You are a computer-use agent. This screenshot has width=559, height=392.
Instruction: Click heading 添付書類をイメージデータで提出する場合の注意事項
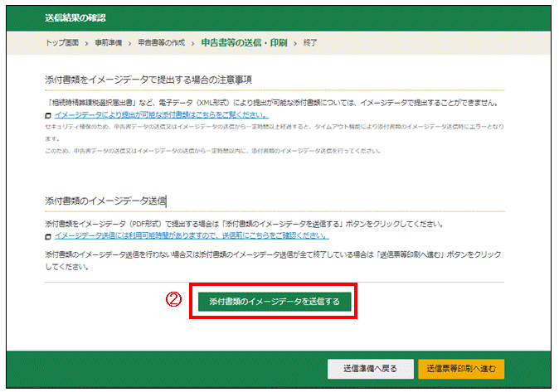(148, 80)
